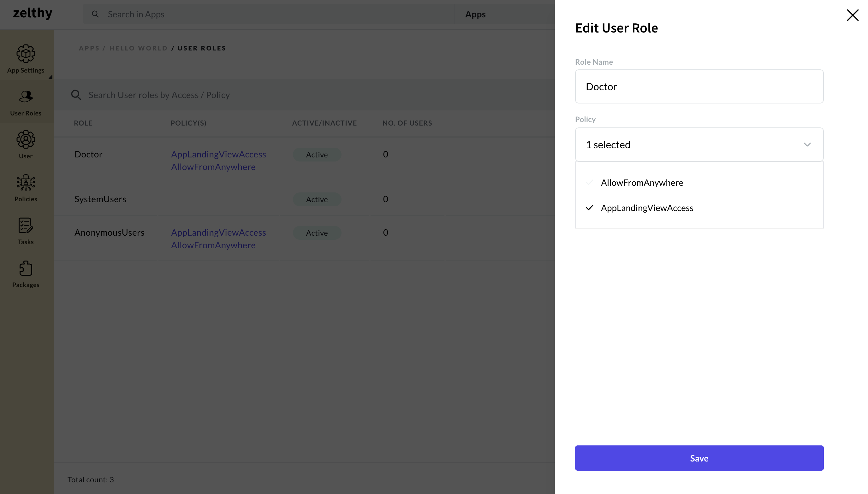
Task: Open AppLandingViewAccess link in AnonymousUsers row
Action: coord(218,232)
